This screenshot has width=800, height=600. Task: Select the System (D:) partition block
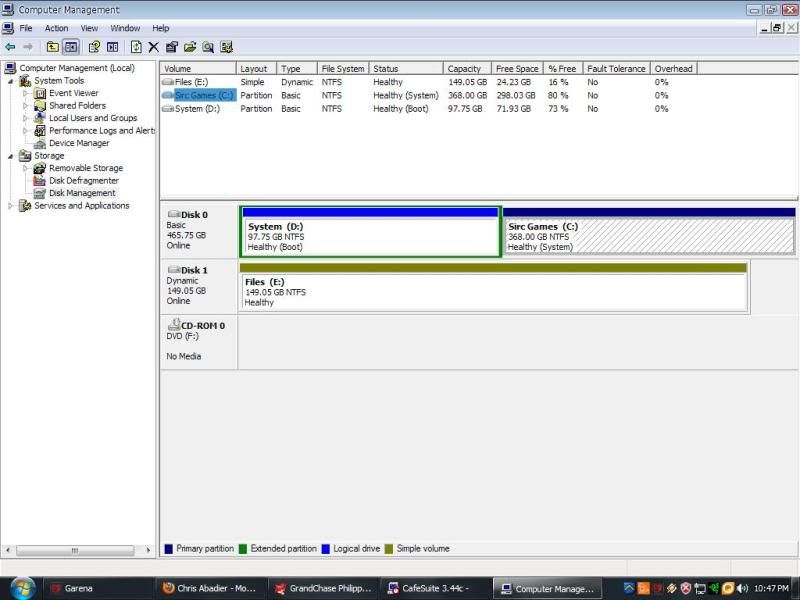370,237
